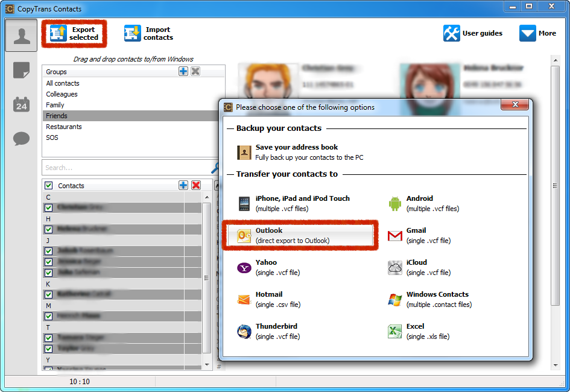Uncheck the second contact under letter J
The width and height of the screenshot is (570, 392).
pyautogui.click(x=49, y=262)
